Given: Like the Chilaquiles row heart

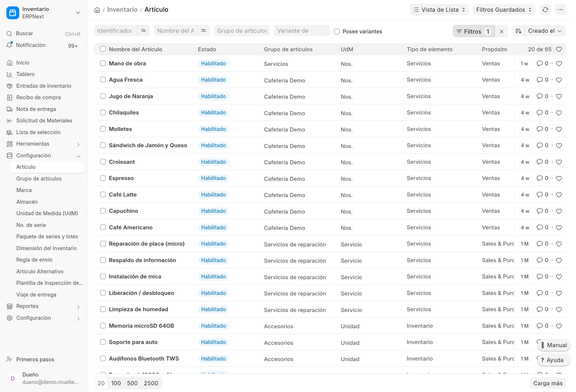Looking at the screenshot, I should coord(559,113).
